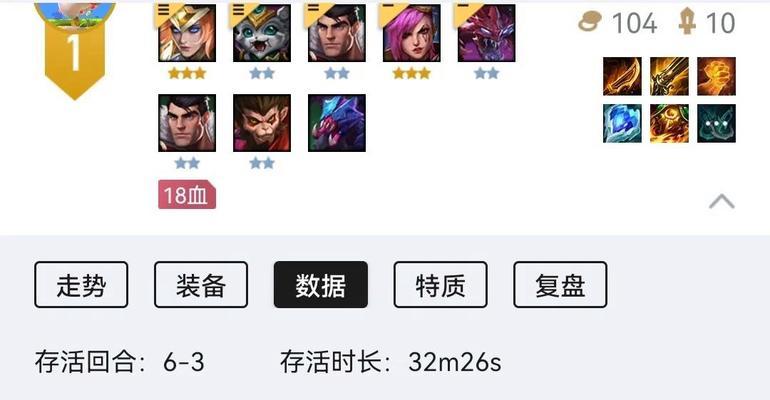The width and height of the screenshot is (770, 400).
Task: Select the gray cat Yuumi champion portrait
Action: click(262, 33)
